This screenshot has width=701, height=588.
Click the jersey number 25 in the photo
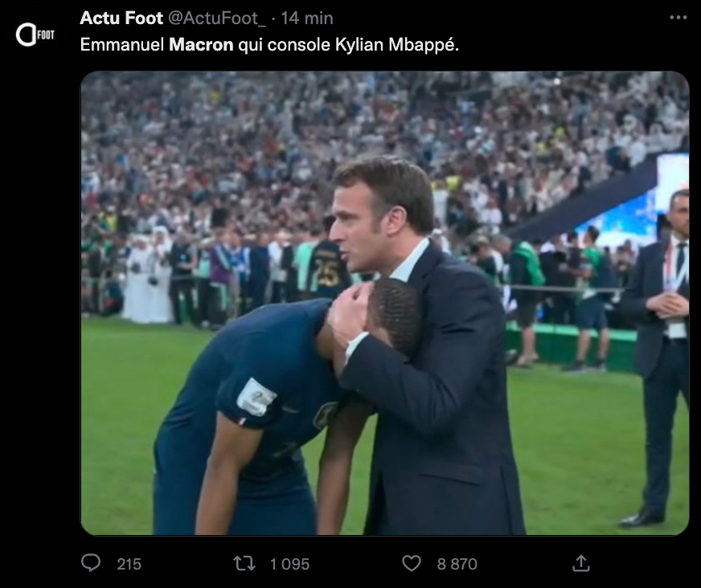click(327, 273)
